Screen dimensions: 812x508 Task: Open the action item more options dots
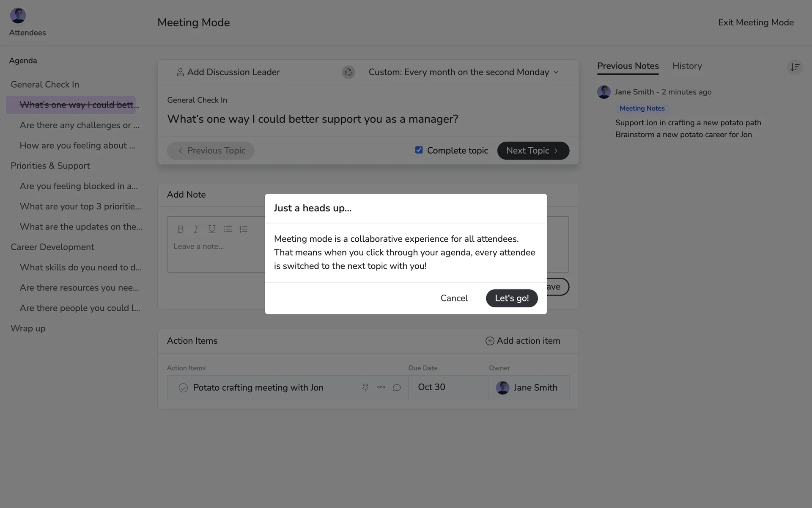click(x=381, y=387)
